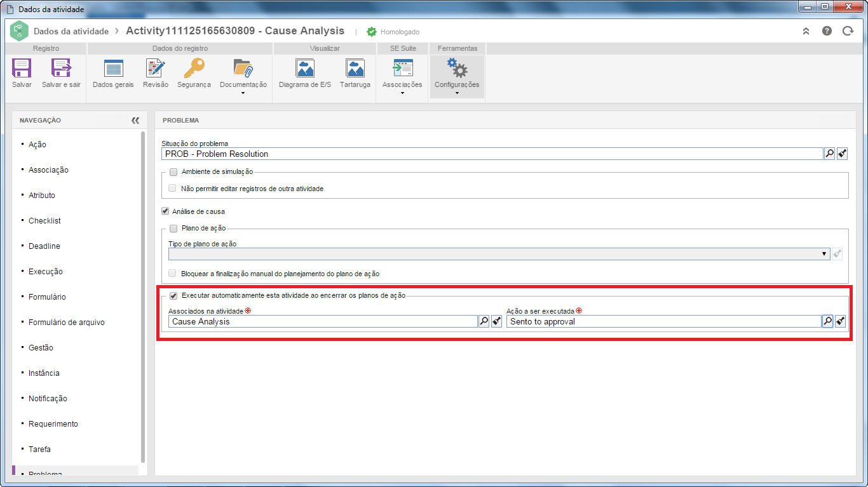Viewport: 868px width, 487px height.
Task: Open Tarefa navigation item
Action: (39, 449)
